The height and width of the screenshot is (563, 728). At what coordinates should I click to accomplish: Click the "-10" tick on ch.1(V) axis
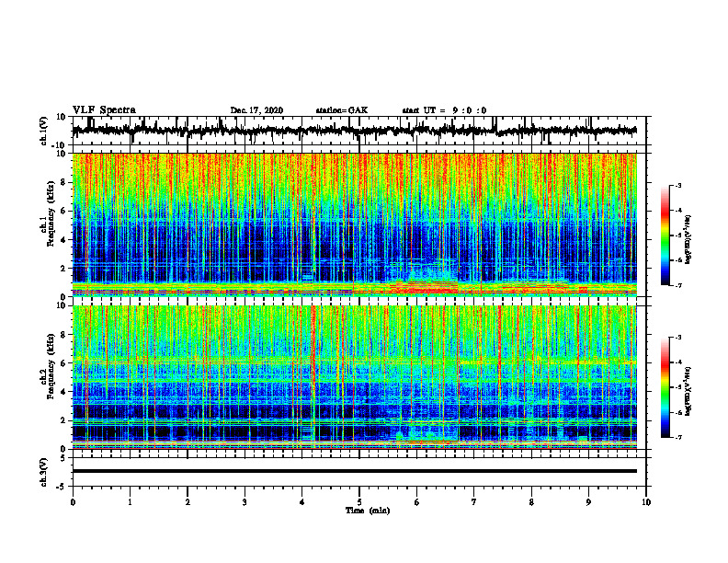click(60, 144)
